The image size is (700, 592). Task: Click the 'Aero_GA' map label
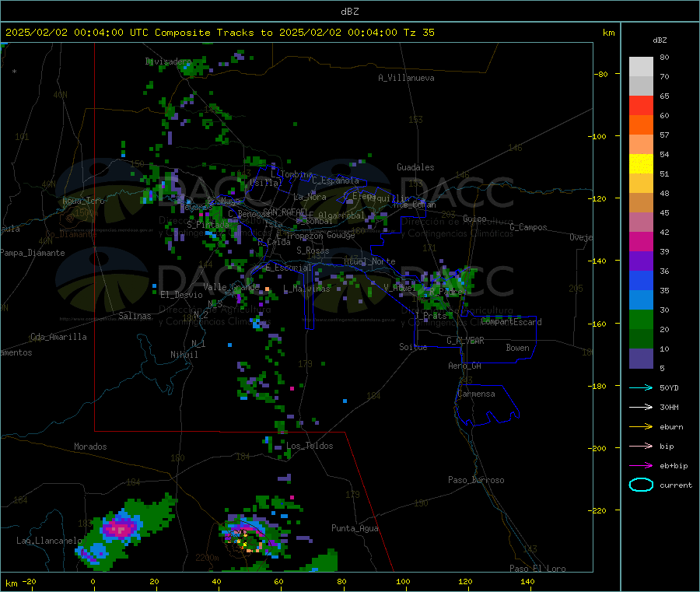(465, 366)
